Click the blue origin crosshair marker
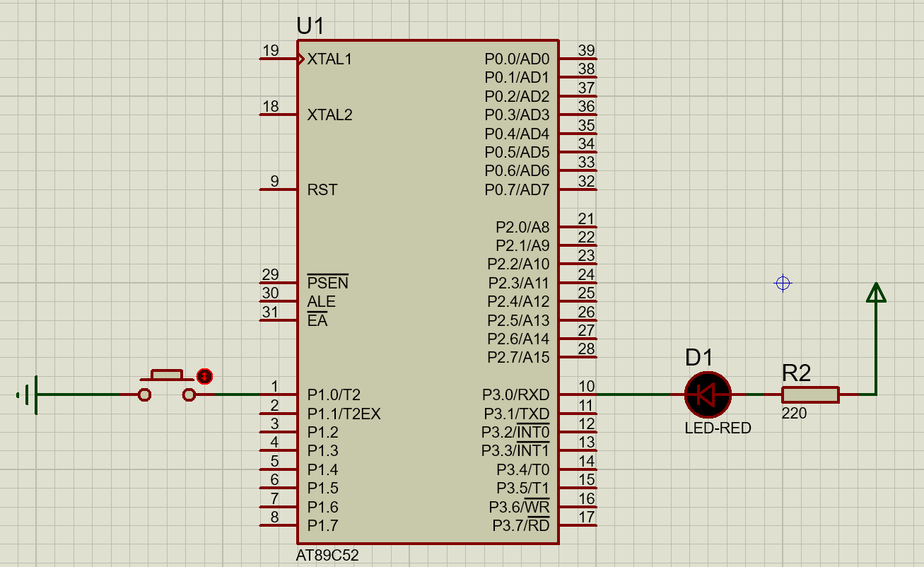This screenshot has height=567, width=924. click(x=783, y=283)
